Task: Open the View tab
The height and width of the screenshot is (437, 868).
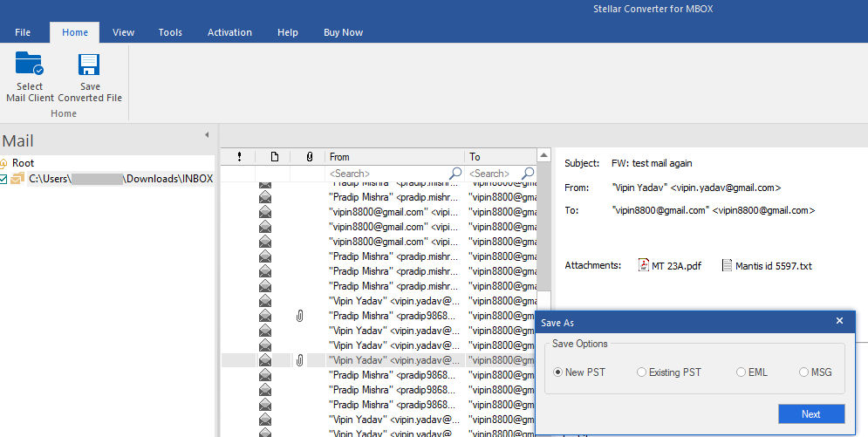Action: (x=124, y=32)
